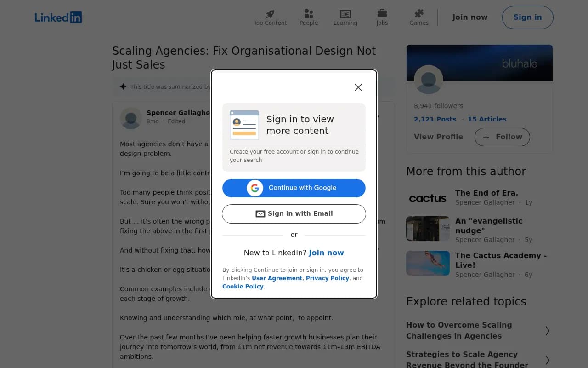Close the sign-in dialog
Image resolution: width=588 pixels, height=368 pixels.
point(358,87)
